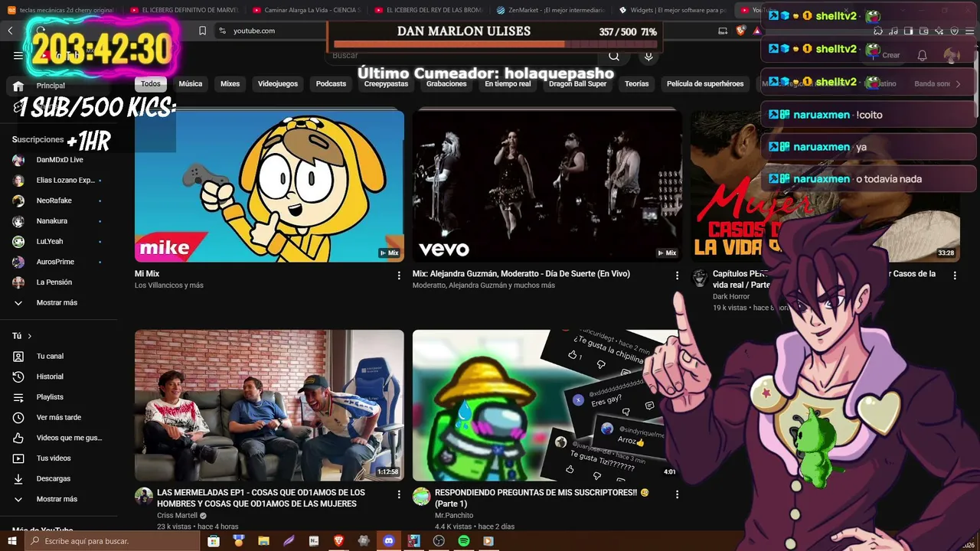Click the Mr.Panchito channel name
This screenshot has height=551, width=980.
tap(454, 516)
